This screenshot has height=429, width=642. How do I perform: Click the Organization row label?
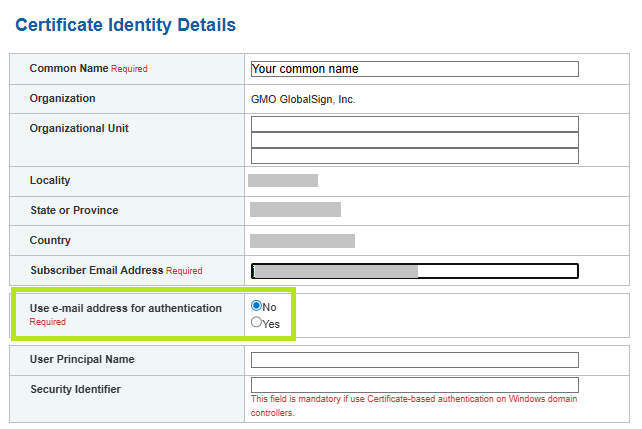click(x=63, y=98)
